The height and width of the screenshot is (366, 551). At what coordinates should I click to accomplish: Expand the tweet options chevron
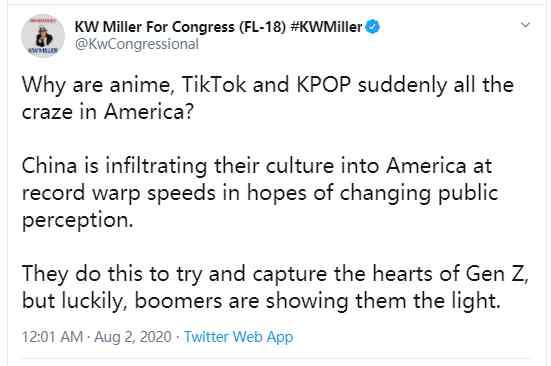coord(525,25)
